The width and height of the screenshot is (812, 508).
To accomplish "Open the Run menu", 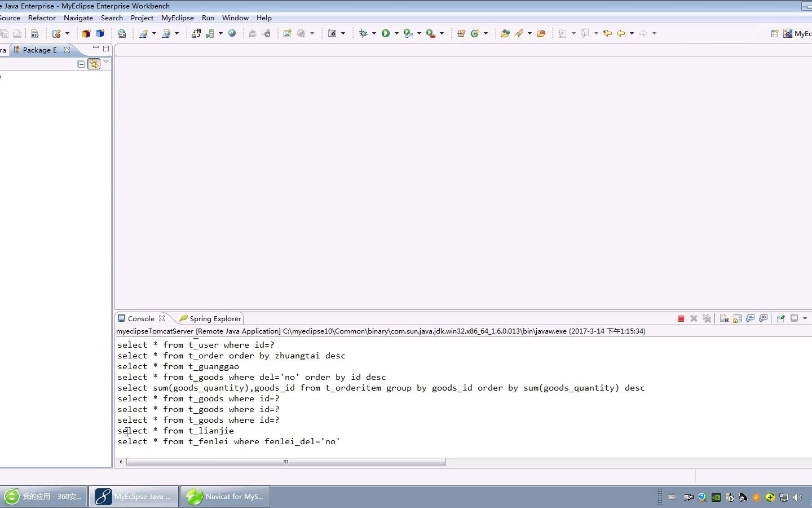I will [x=208, y=18].
